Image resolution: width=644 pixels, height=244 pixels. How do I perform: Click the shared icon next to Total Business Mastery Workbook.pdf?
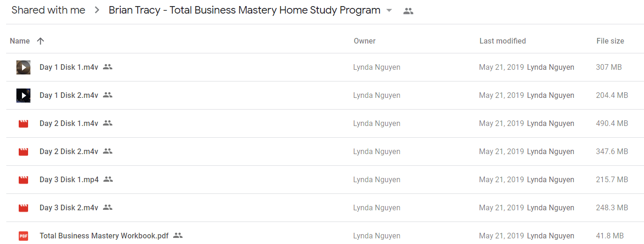point(178,236)
